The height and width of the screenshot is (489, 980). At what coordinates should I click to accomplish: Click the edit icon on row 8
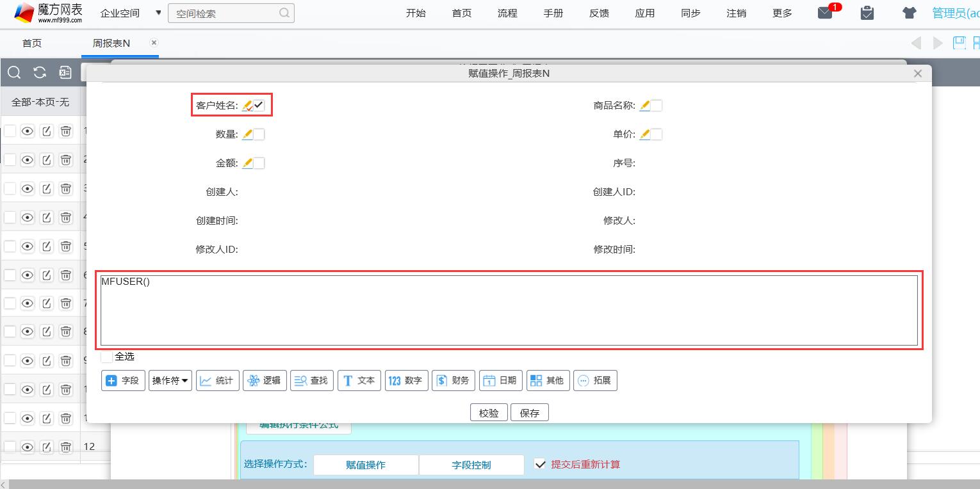pos(47,332)
